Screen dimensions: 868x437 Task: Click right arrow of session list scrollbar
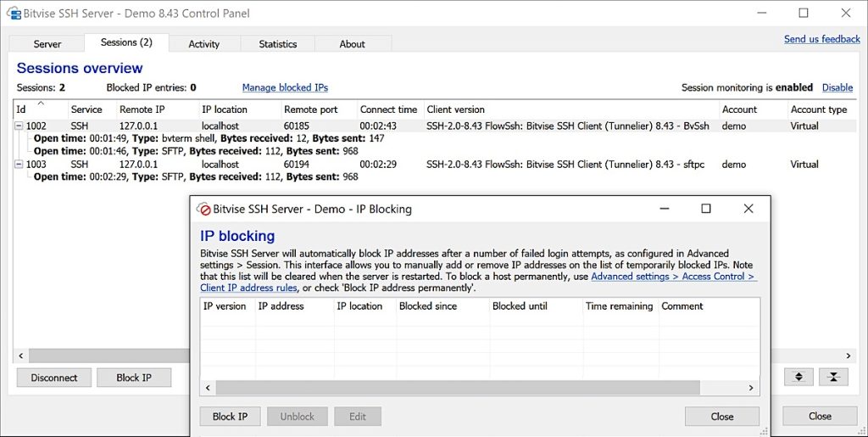[848, 356]
